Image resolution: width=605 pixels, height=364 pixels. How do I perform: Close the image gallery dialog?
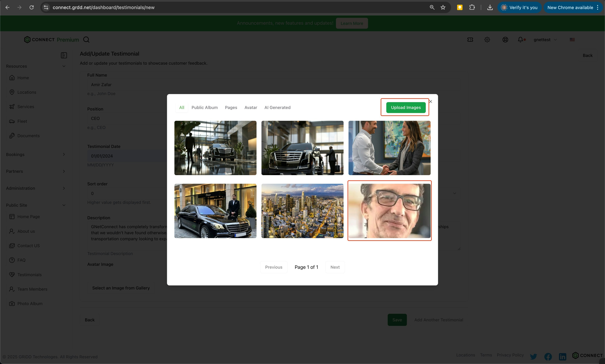click(431, 101)
